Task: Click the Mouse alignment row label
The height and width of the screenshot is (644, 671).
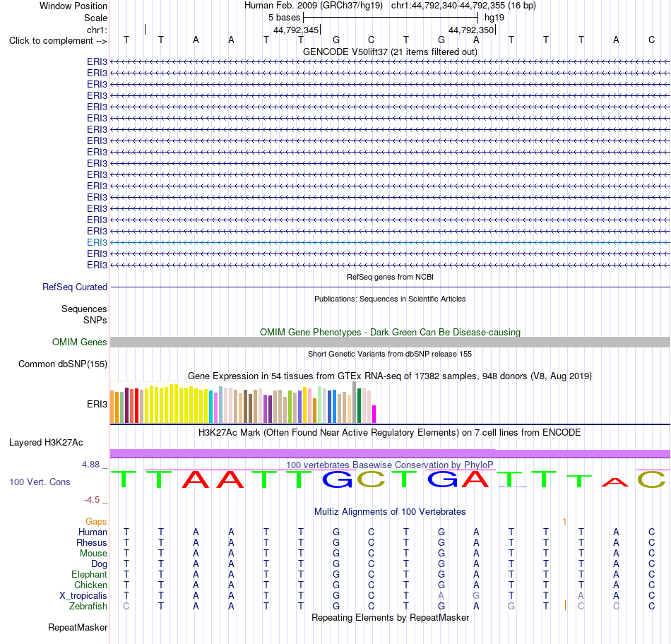Action: 93,554
